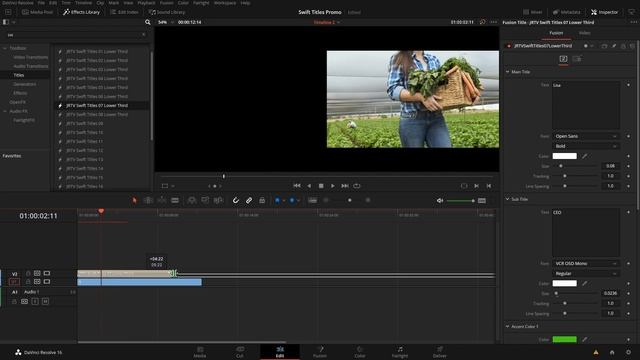Select JRTV Swift Titles 07 Lower Third
640x360 pixels.
click(x=97, y=105)
